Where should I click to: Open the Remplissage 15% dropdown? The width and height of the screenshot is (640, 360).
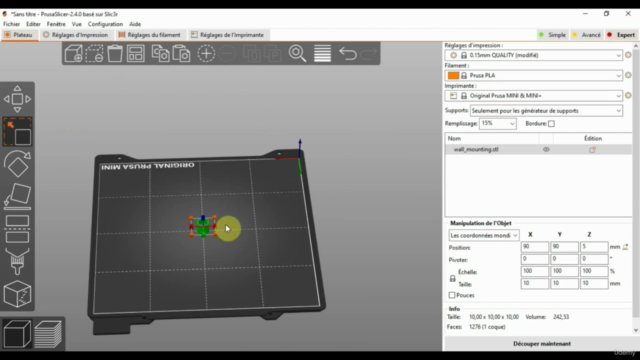[x=498, y=123]
